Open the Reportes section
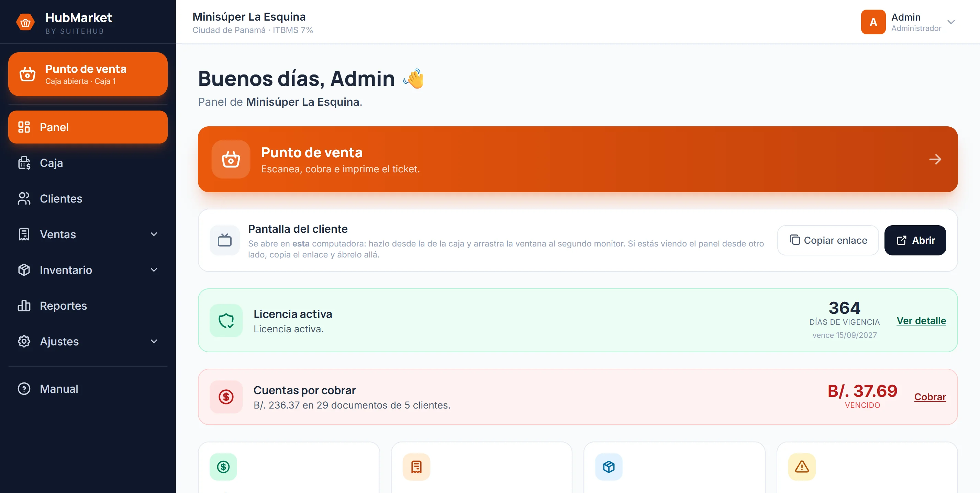The height and width of the screenshot is (493, 980). pyautogui.click(x=88, y=306)
